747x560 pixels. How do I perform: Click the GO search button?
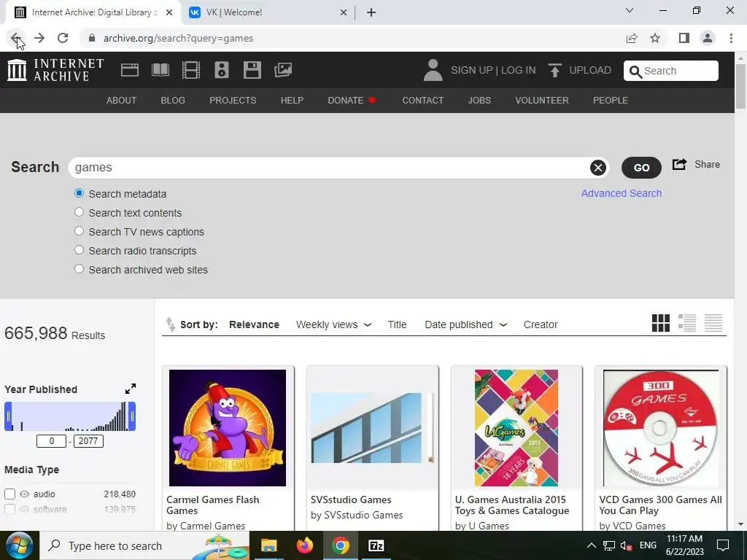[x=641, y=168]
